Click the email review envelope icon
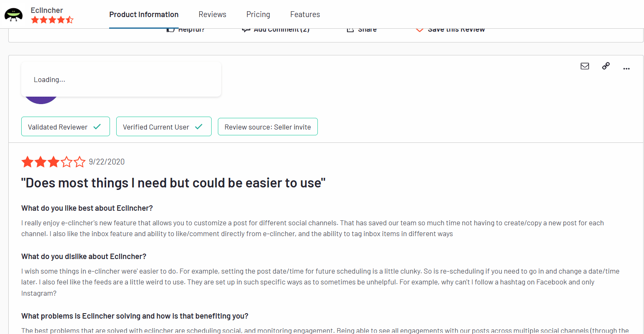The width and height of the screenshot is (644, 334). coord(585,66)
